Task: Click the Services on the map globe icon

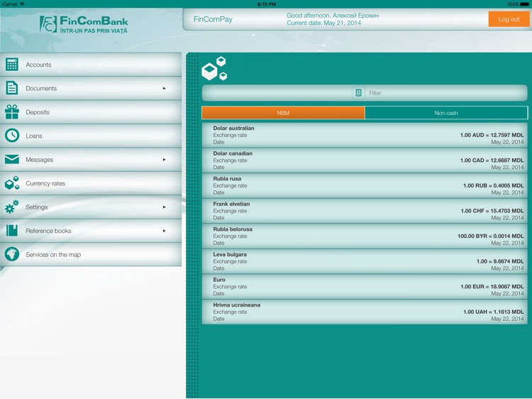Action: (x=12, y=254)
